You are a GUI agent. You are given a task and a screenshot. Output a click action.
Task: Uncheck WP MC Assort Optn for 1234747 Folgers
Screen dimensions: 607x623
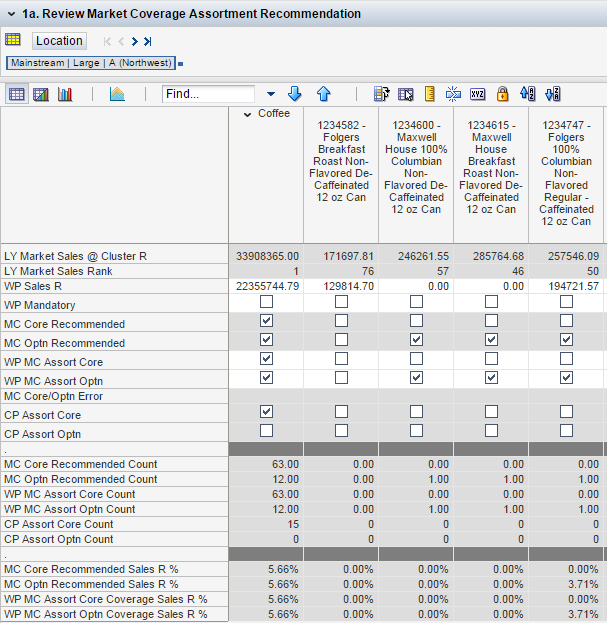[566, 378]
